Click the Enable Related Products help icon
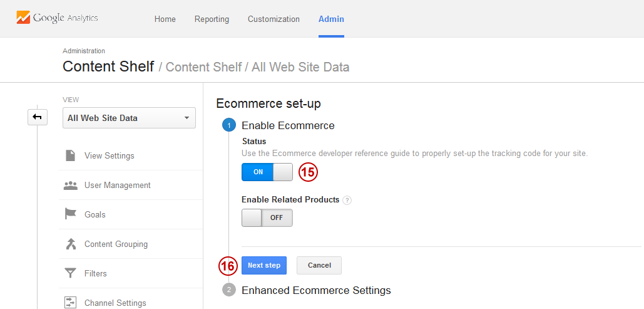 click(x=347, y=201)
